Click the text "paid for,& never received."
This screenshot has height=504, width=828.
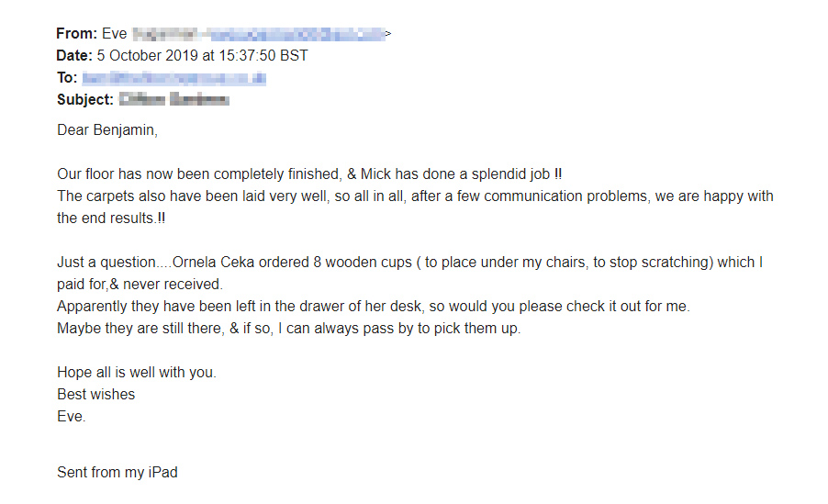pyautogui.click(x=140, y=284)
